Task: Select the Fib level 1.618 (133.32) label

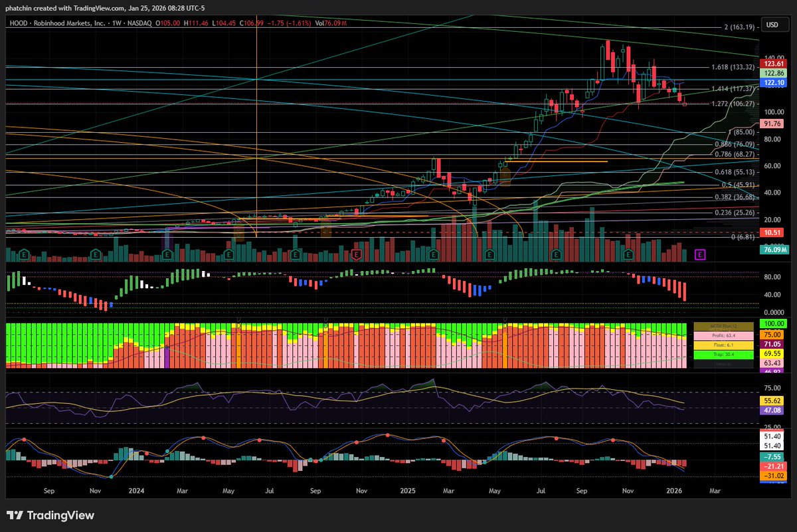Action: click(732, 67)
